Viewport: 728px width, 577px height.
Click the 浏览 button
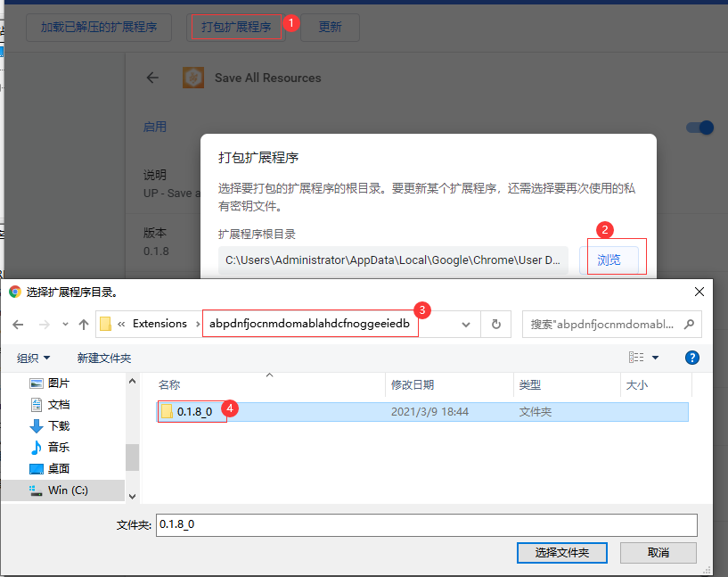pos(609,260)
